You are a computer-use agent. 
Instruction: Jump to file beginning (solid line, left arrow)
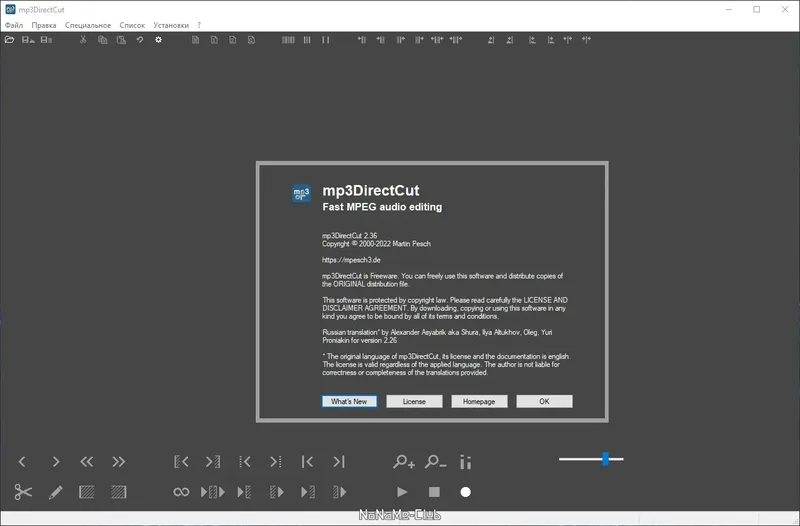307,462
